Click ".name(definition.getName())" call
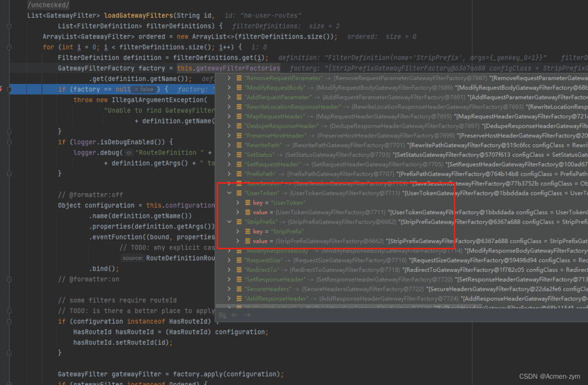 click(140, 215)
